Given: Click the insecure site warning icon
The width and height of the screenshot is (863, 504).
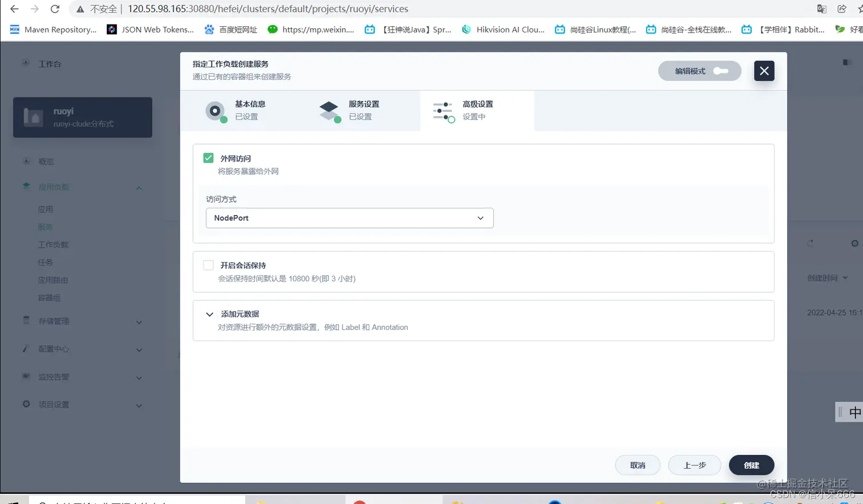Looking at the screenshot, I should click(x=80, y=9).
